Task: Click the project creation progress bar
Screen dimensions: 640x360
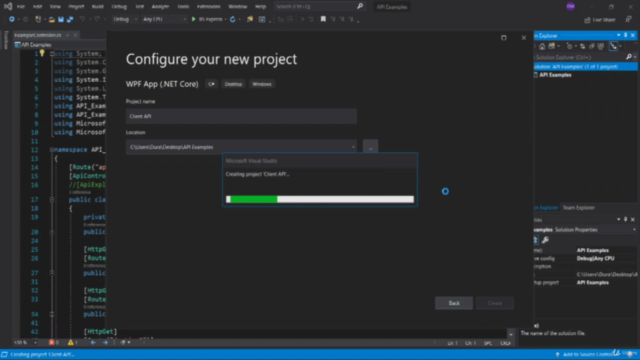Action: pyautogui.click(x=320, y=199)
